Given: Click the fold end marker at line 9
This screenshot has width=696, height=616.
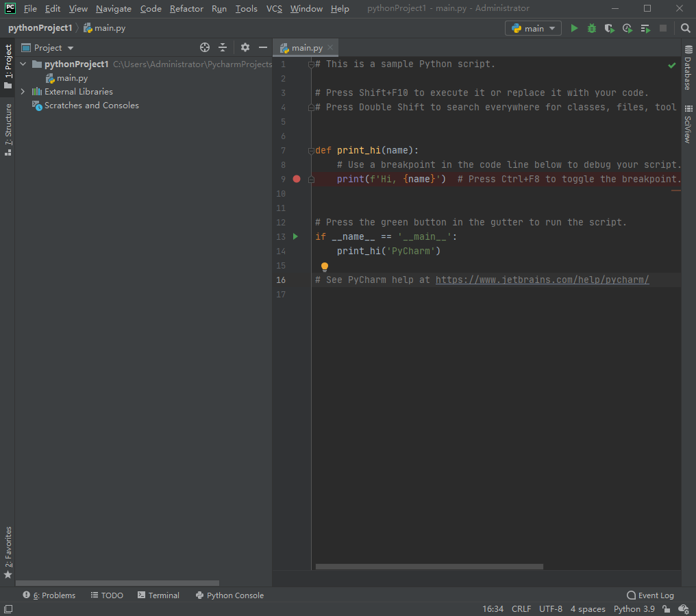Looking at the screenshot, I should click(x=311, y=180).
